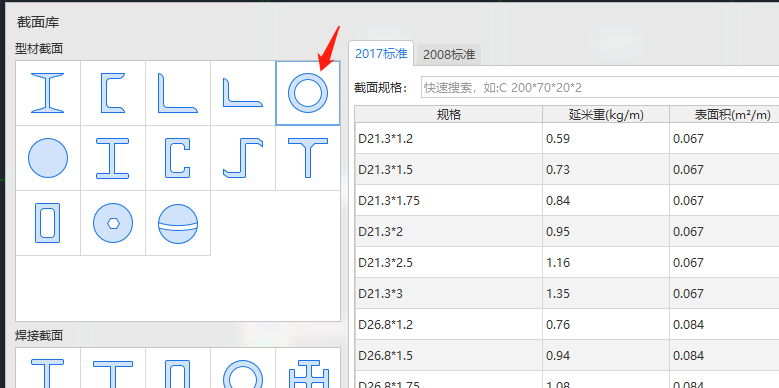Select the thin-walled C channel section icon
The height and width of the screenshot is (388, 779).
[178, 158]
